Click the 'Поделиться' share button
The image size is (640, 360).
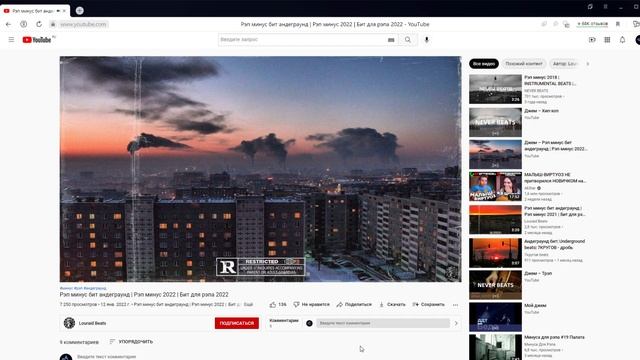[x=354, y=304]
